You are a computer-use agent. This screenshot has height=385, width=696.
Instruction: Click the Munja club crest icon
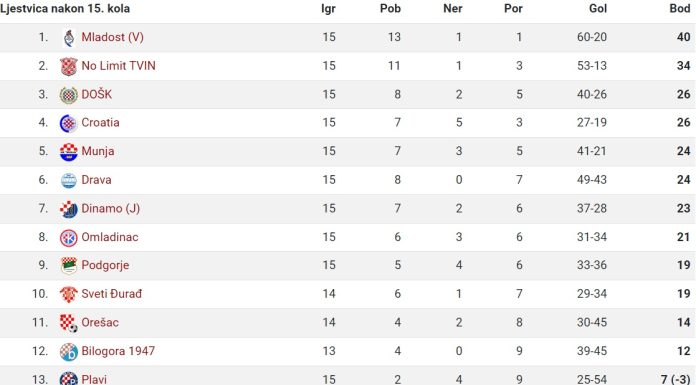pos(69,152)
